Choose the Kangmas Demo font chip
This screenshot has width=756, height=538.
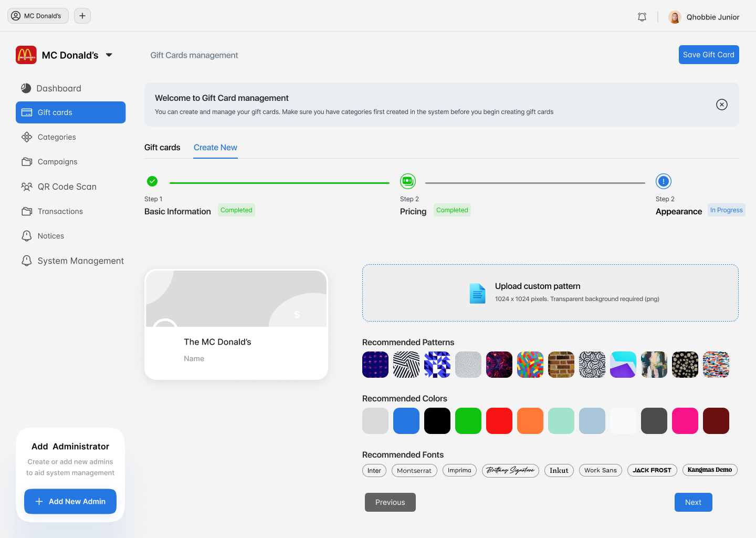point(710,470)
